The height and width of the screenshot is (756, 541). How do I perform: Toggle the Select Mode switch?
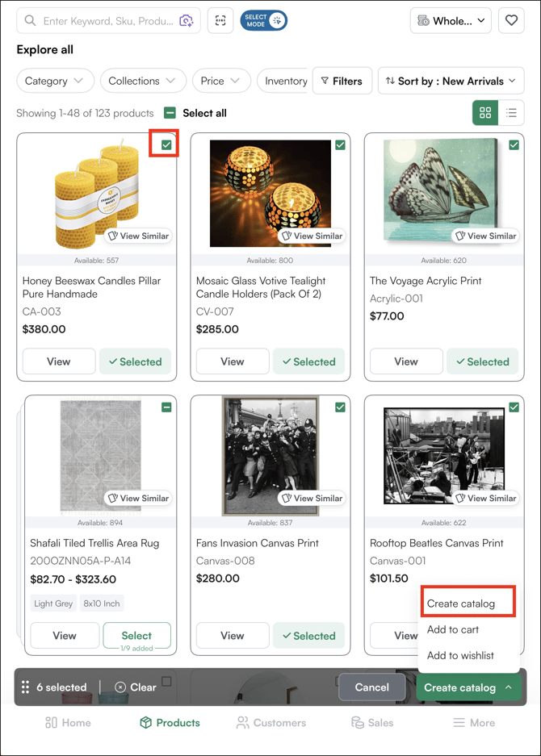[x=264, y=21]
